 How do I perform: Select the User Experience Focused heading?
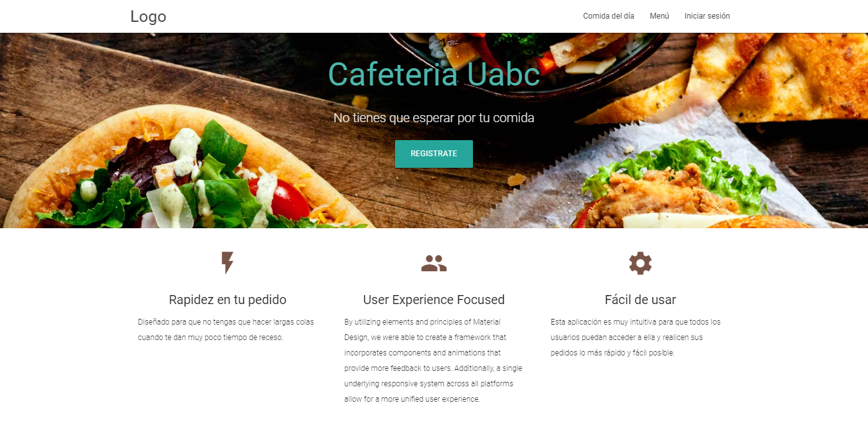(434, 300)
